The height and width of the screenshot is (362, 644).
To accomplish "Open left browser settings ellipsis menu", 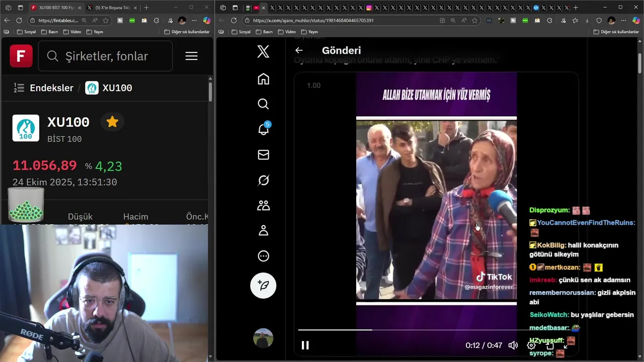I will tap(194, 20).
